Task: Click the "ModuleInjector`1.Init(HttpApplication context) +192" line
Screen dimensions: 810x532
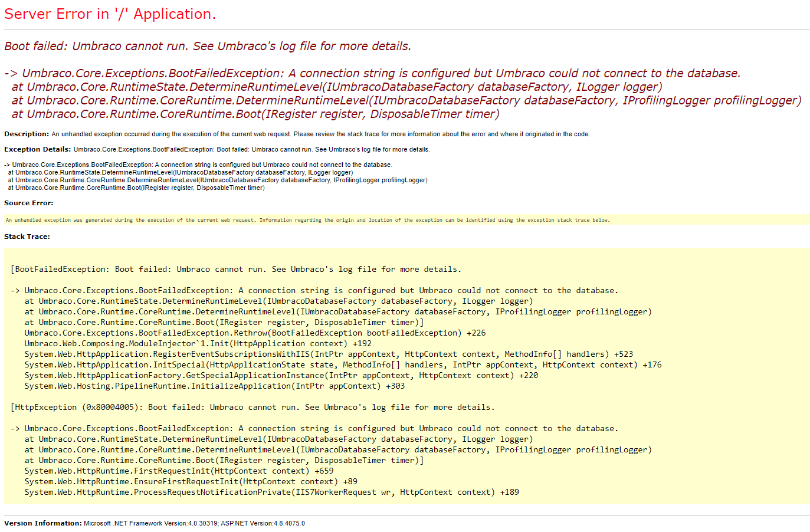Action: (x=198, y=343)
